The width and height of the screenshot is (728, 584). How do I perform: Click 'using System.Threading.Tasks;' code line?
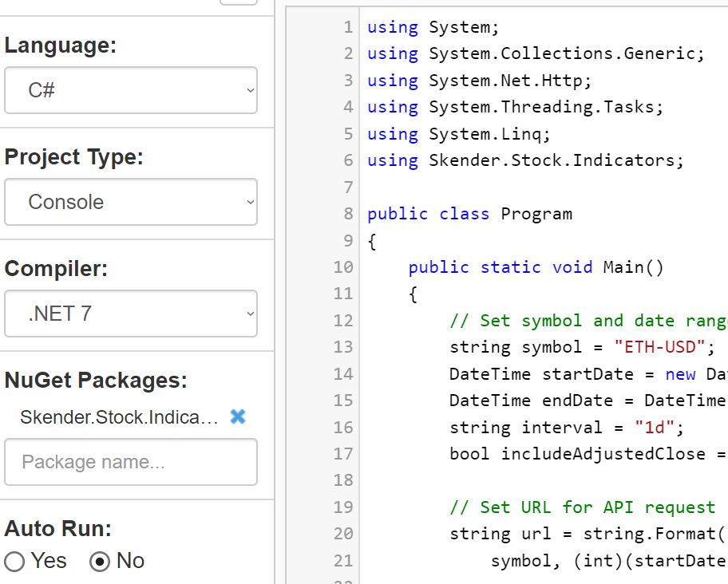pos(516,107)
